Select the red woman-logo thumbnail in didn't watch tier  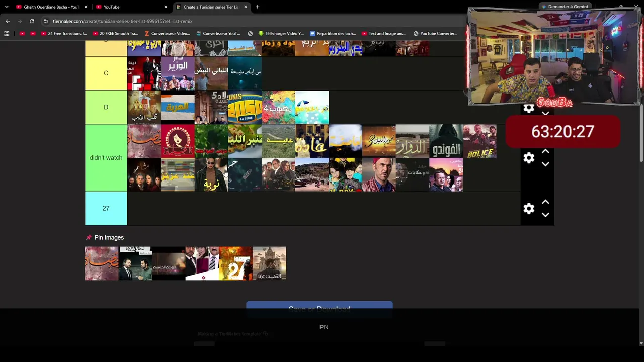178,141
